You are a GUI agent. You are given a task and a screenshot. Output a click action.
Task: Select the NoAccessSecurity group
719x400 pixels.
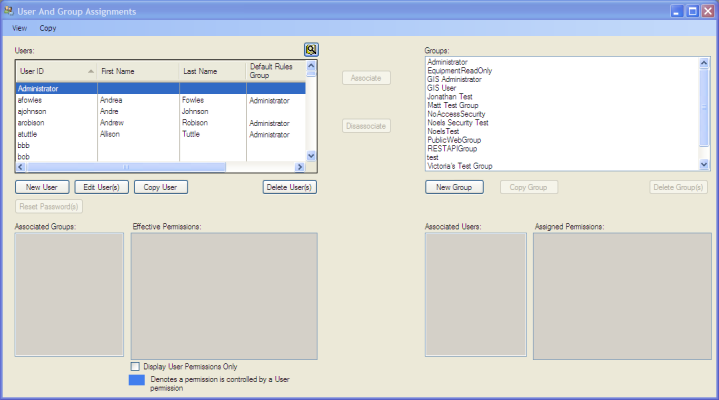click(456, 114)
